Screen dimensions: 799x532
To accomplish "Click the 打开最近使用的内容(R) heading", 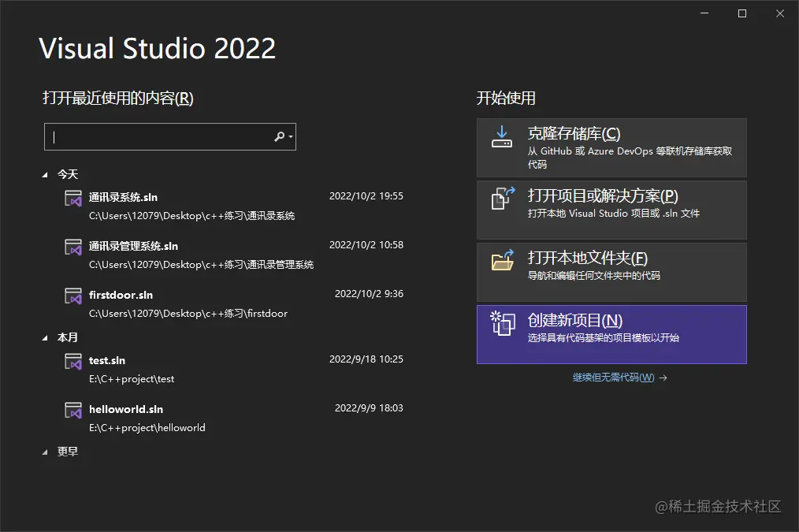I will click(117, 98).
